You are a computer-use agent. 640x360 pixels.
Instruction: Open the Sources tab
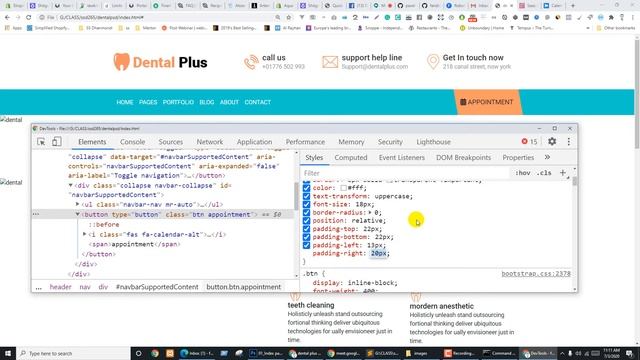tap(171, 142)
